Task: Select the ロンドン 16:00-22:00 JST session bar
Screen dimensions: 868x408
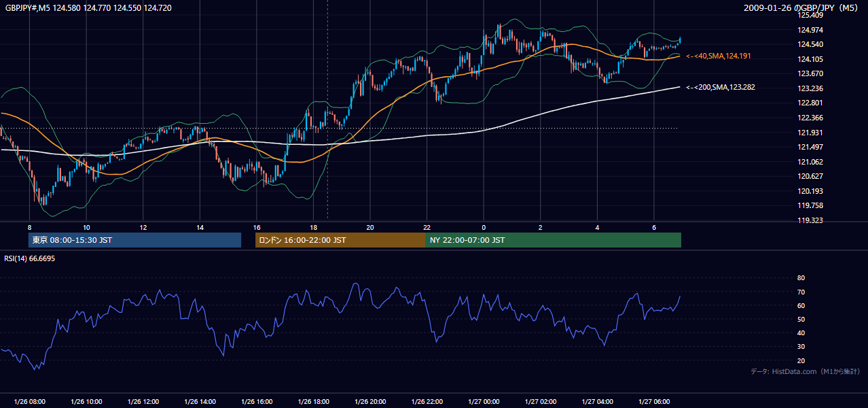Action: pyautogui.click(x=340, y=240)
